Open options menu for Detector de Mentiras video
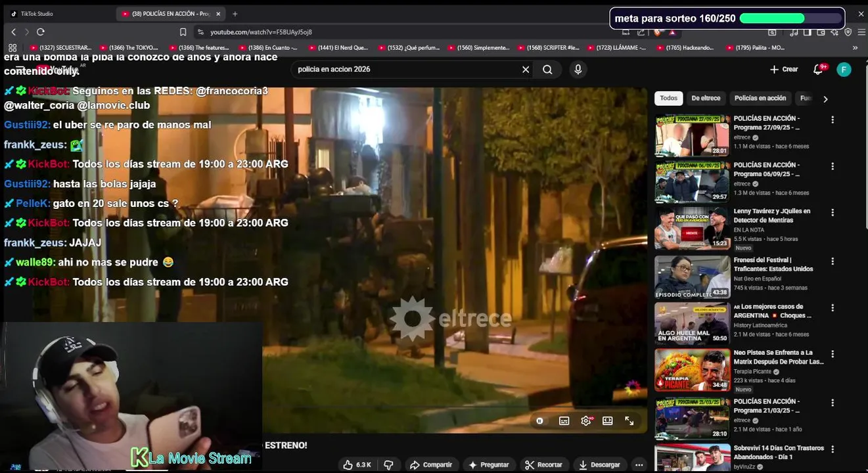The image size is (868, 473). [833, 213]
